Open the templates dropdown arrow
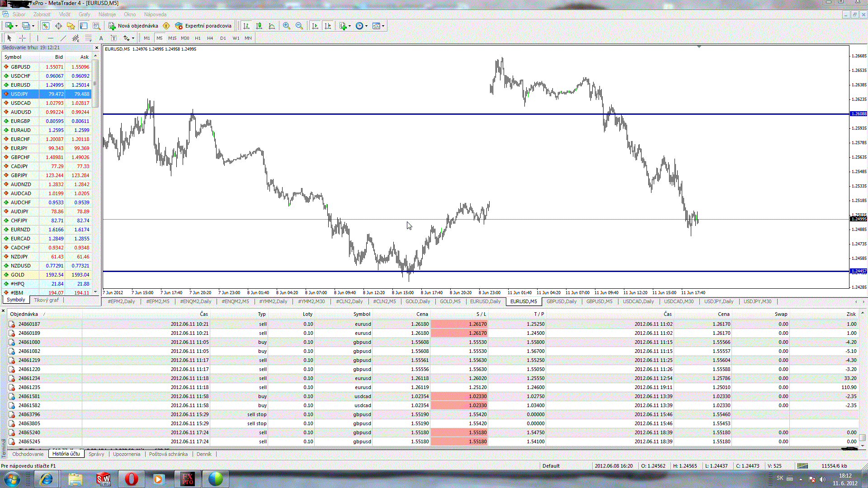The height and width of the screenshot is (488, 868). pyautogui.click(x=383, y=26)
